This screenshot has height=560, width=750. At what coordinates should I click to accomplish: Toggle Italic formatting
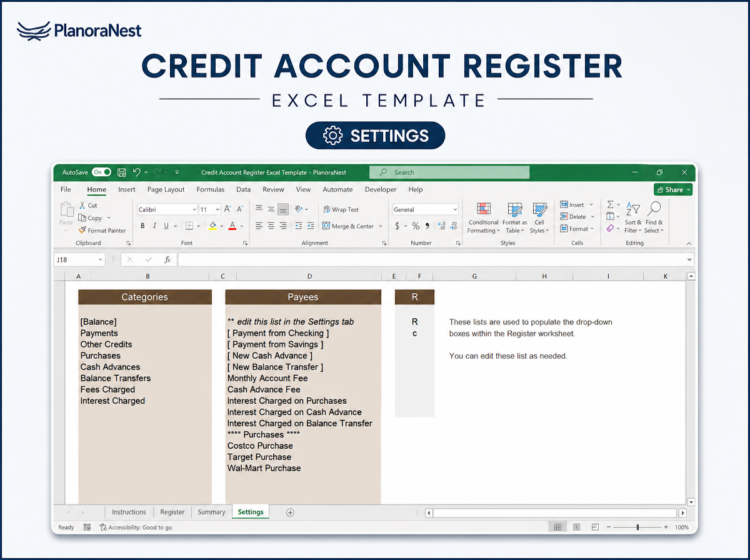click(154, 226)
